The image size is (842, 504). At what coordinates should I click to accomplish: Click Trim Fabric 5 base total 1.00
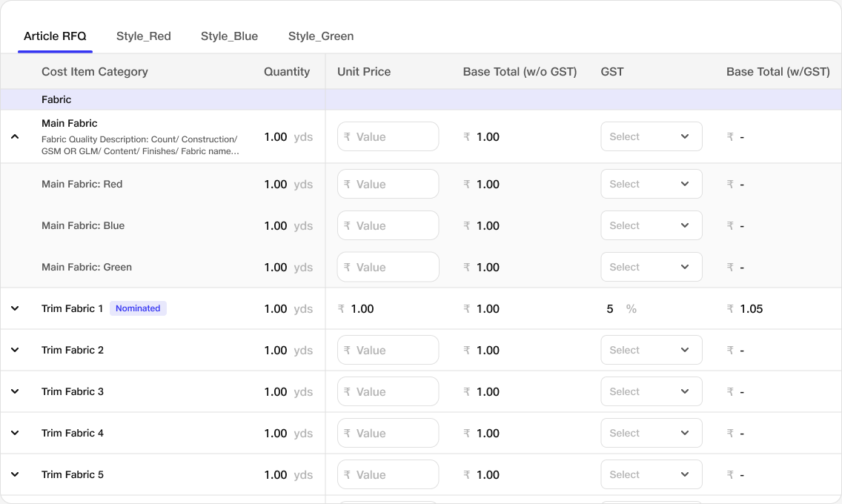[x=481, y=474]
